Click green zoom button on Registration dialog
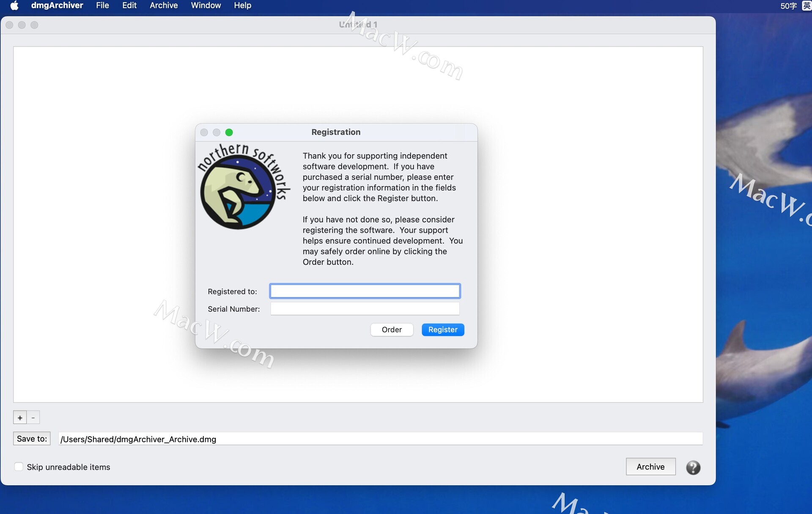Image resolution: width=812 pixels, height=514 pixels. click(x=229, y=132)
